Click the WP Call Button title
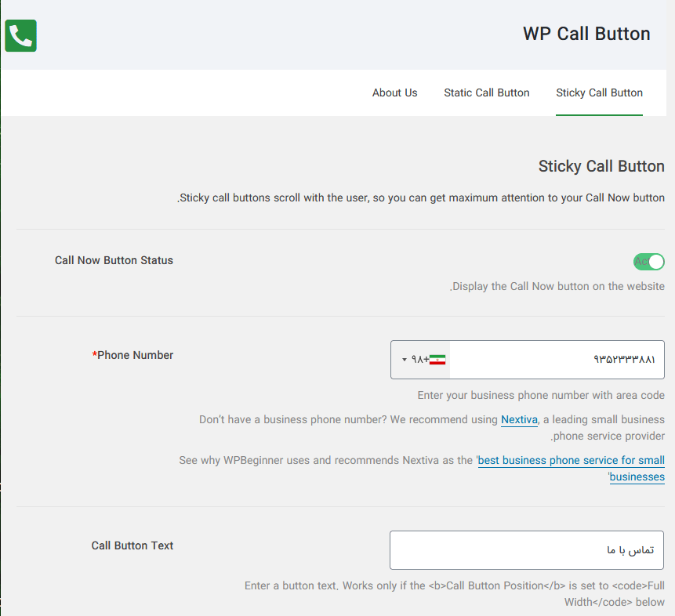 pyautogui.click(x=586, y=34)
